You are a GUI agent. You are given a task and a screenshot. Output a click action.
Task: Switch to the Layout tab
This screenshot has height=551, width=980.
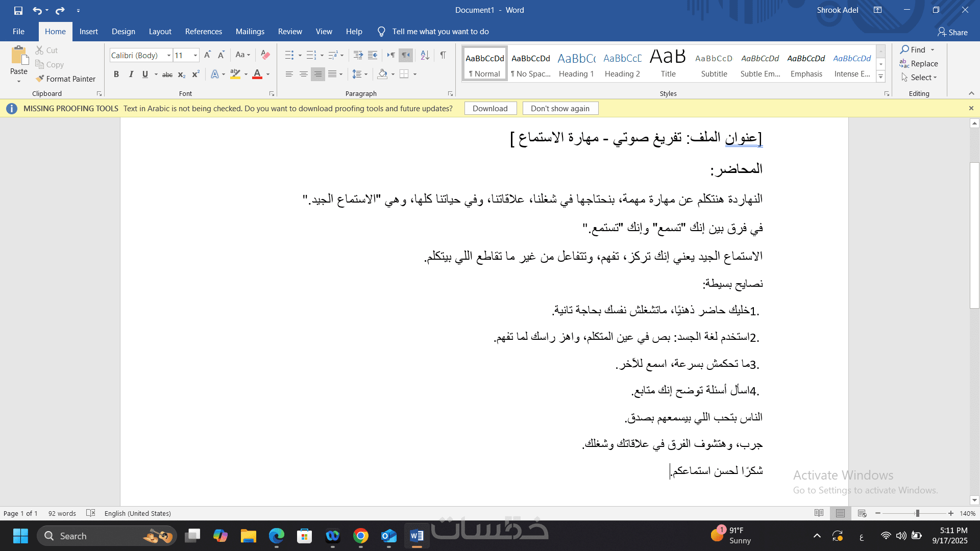click(x=160, y=32)
